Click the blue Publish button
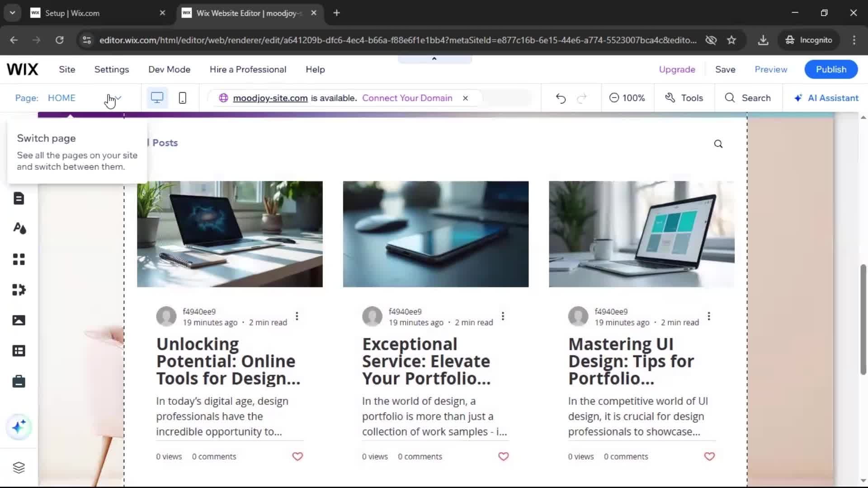Screen dimensions: 868x488 (831, 69)
